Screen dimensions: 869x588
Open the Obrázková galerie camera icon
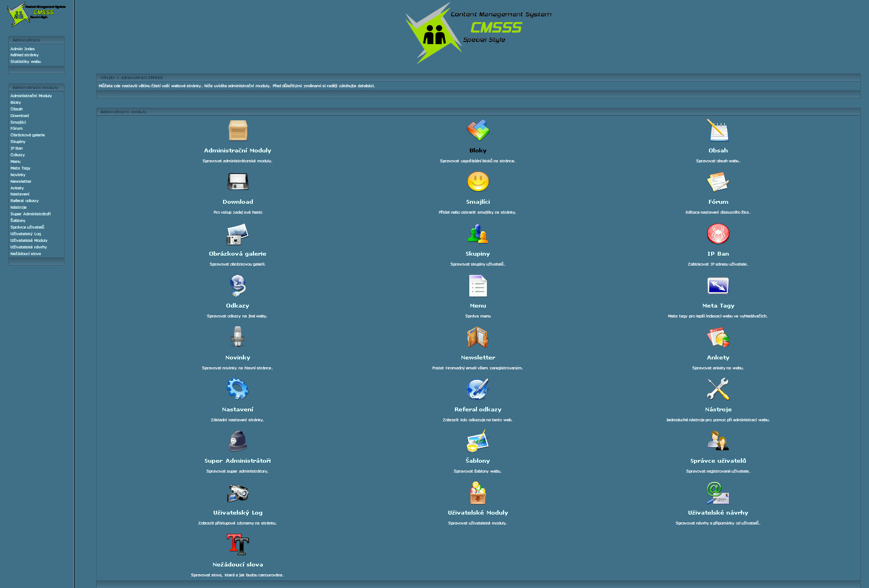coord(238,234)
